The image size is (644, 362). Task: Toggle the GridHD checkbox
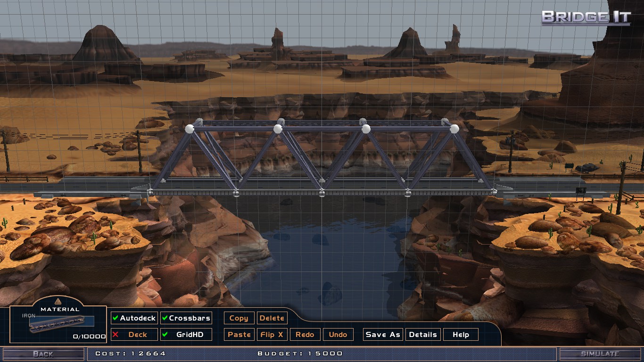pos(186,335)
